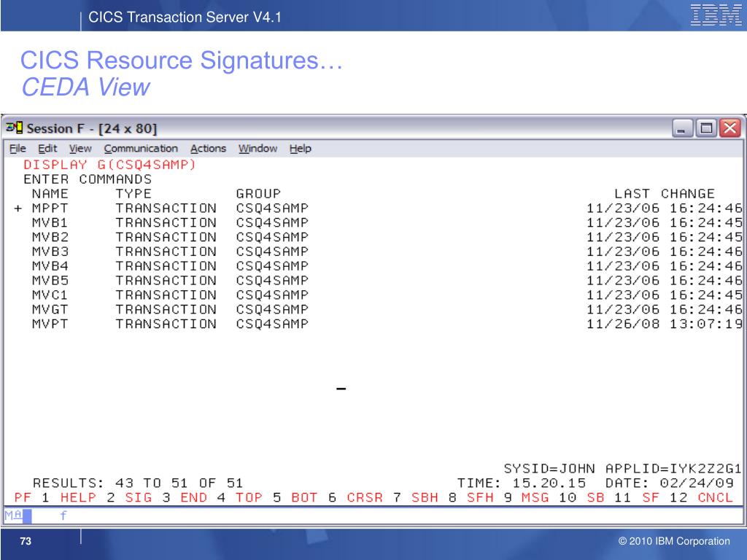
Task: Click the SBH PF key label
Action: [x=425, y=497]
